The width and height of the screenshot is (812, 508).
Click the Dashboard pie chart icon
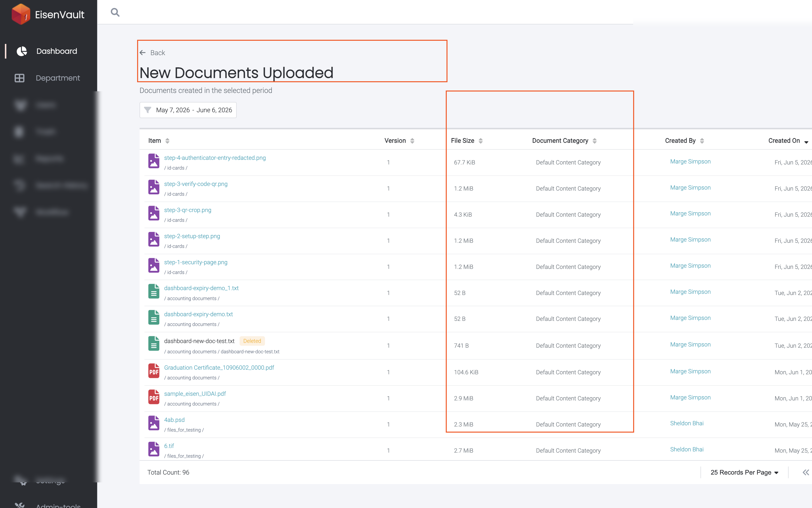pyautogui.click(x=22, y=51)
